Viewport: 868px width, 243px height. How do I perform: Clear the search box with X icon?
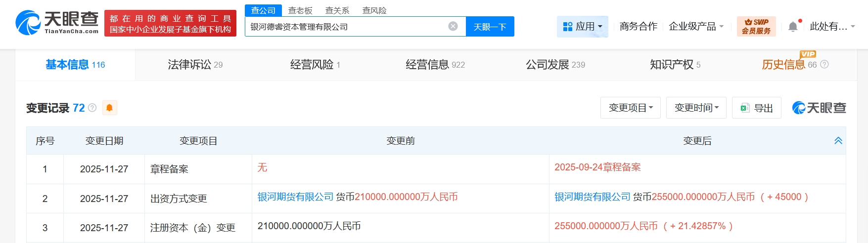(x=453, y=26)
